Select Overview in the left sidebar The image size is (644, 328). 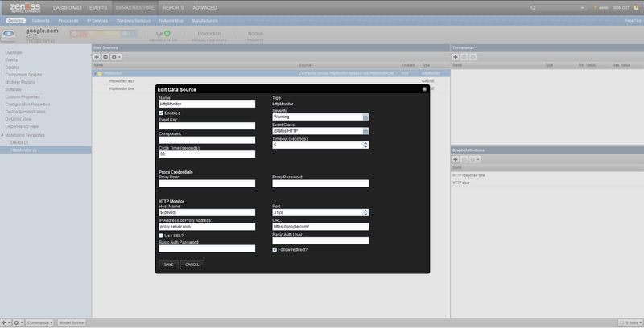(x=14, y=52)
